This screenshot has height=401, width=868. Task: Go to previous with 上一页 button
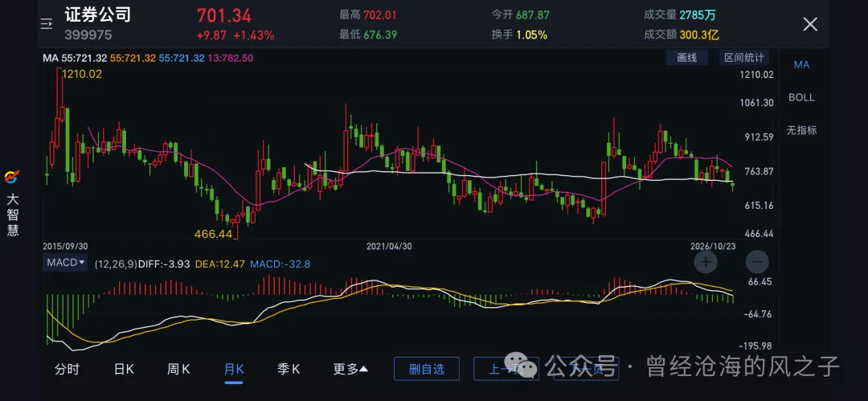tap(506, 369)
